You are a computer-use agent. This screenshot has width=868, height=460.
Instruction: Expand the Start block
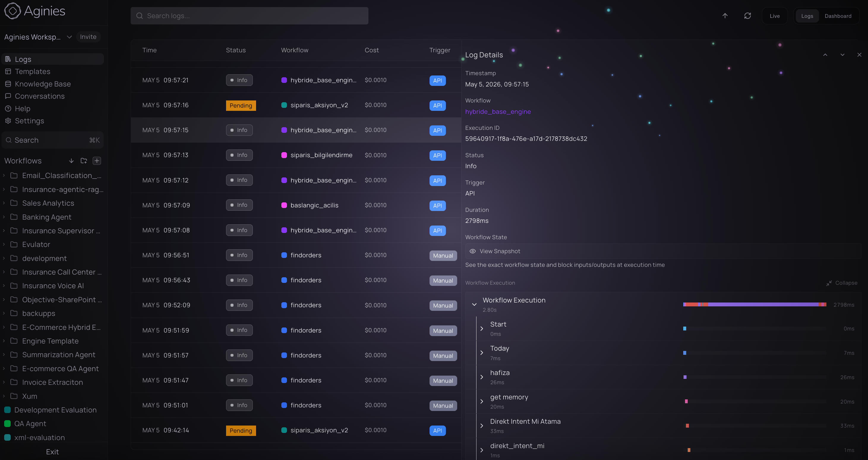click(482, 329)
